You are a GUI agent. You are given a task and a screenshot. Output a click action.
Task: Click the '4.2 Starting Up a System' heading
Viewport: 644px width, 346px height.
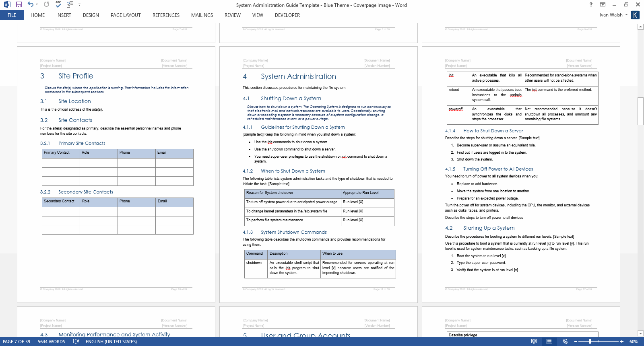(x=480, y=228)
